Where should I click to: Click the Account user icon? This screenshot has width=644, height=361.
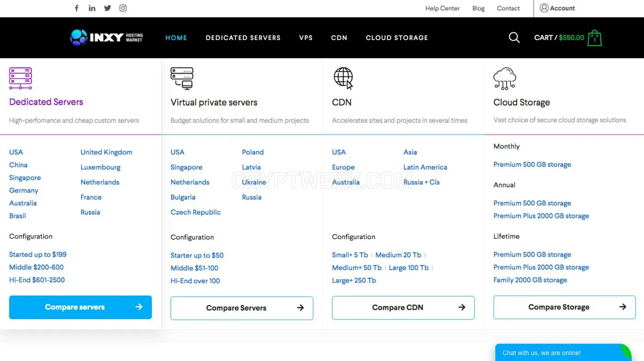pos(544,8)
